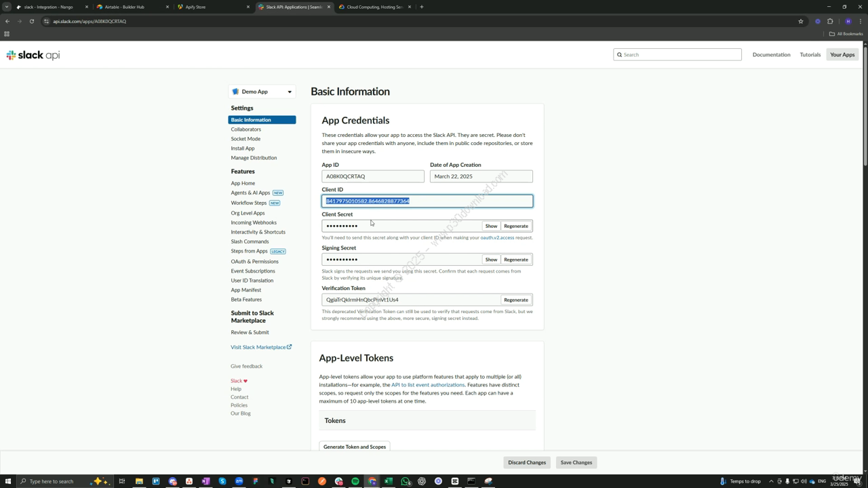
Task: Click the Client ID field
Action: [x=427, y=201]
